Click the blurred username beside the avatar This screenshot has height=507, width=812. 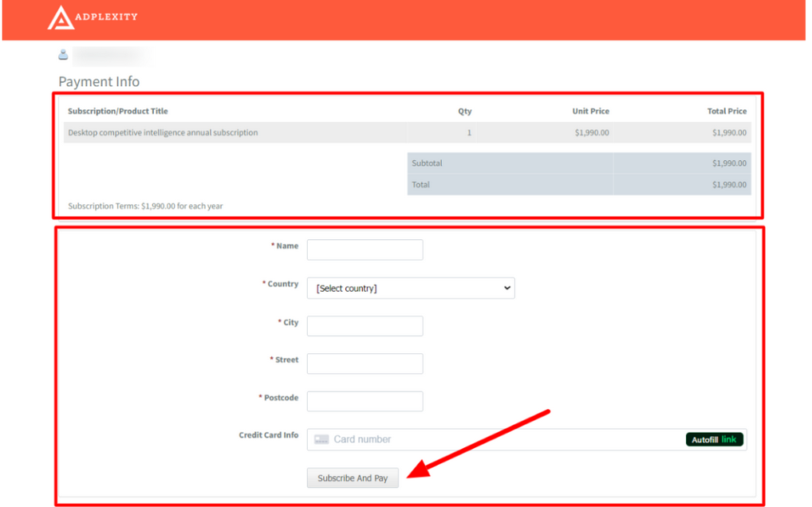pos(108,55)
